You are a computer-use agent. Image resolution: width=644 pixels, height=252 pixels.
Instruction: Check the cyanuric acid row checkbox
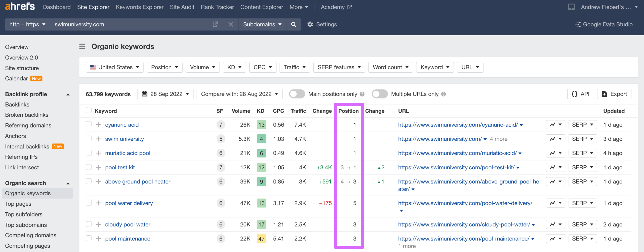coord(89,124)
